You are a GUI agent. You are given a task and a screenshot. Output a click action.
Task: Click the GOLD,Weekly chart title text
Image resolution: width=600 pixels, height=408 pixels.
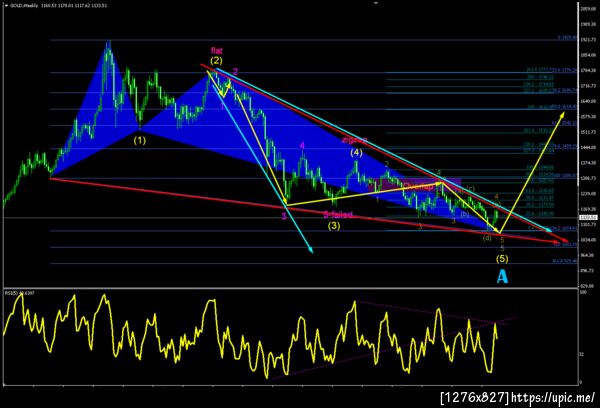click(23, 6)
